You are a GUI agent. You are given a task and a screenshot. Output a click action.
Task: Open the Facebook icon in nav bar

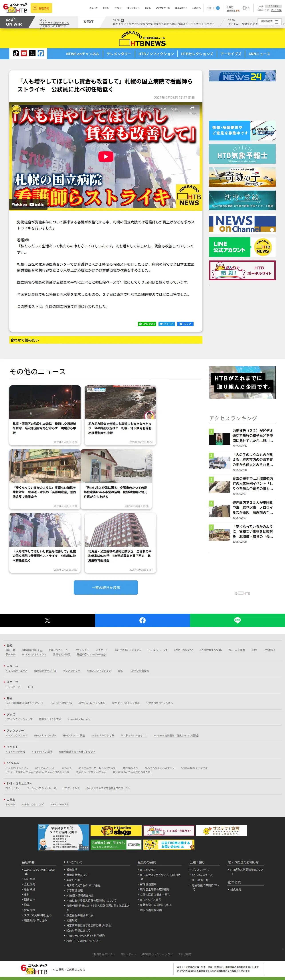coord(41,54)
